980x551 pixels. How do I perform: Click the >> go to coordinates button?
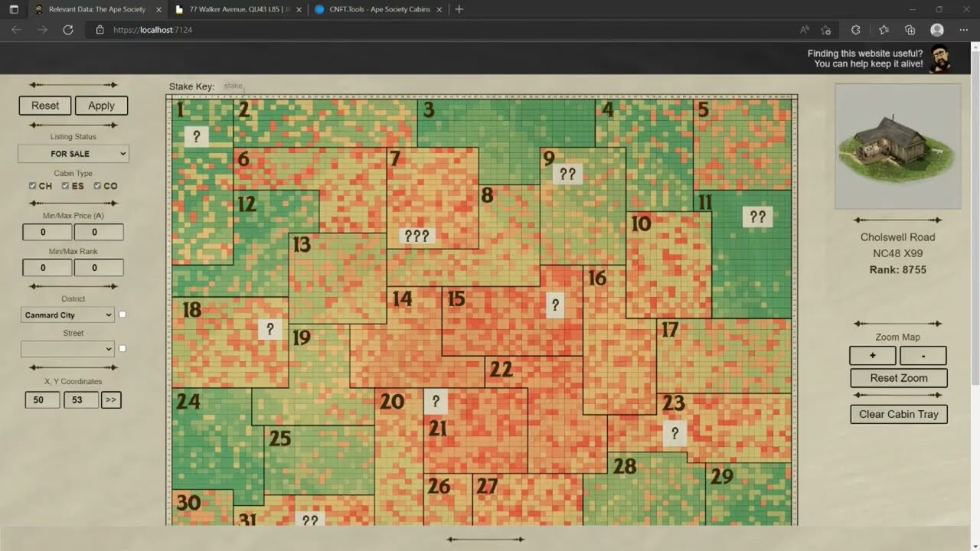point(111,399)
